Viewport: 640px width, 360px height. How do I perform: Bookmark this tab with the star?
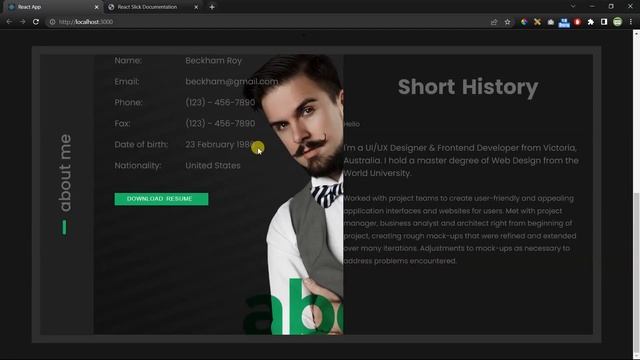click(507, 22)
